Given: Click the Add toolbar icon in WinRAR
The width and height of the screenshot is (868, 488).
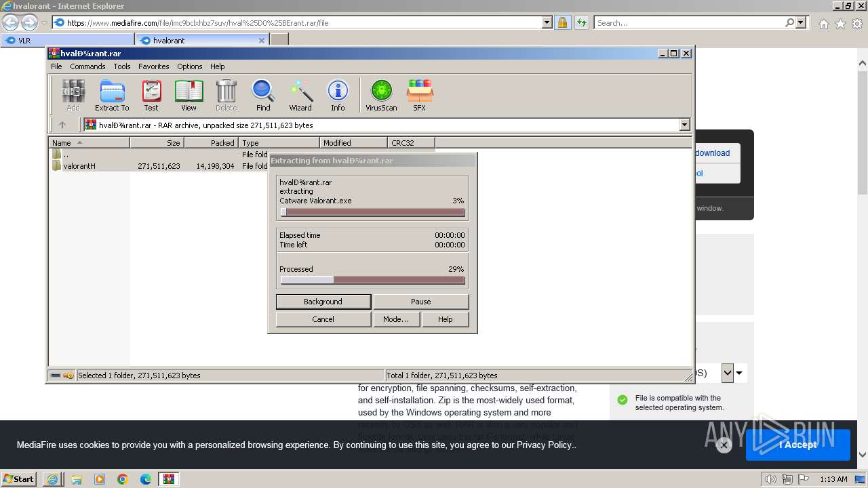Looking at the screenshot, I should click(x=73, y=95).
